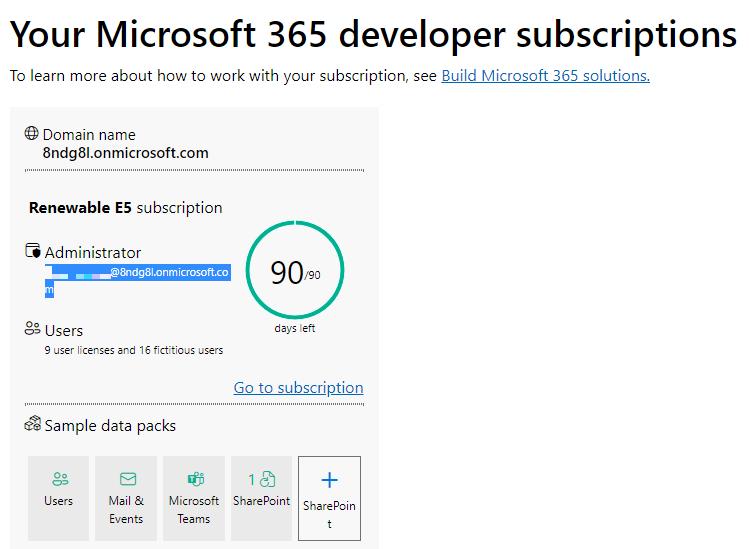Open the Microsoft Teams data pack tile

click(x=194, y=498)
